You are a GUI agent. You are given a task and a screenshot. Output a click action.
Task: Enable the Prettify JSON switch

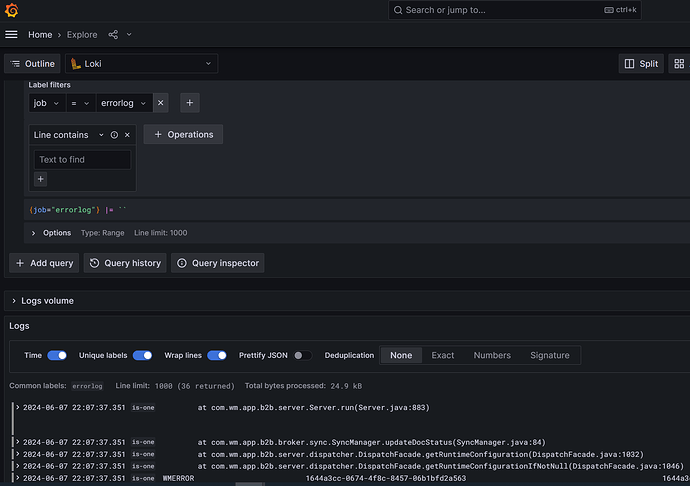click(302, 355)
